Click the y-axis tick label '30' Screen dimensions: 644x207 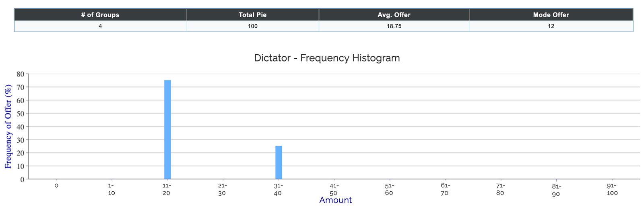tap(21, 140)
